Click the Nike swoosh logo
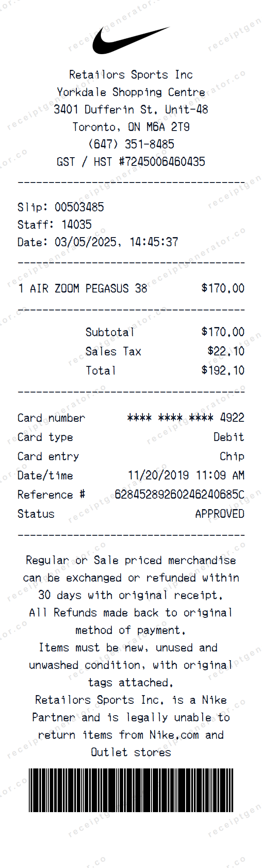The width and height of the screenshot is (262, 868). 130,40
